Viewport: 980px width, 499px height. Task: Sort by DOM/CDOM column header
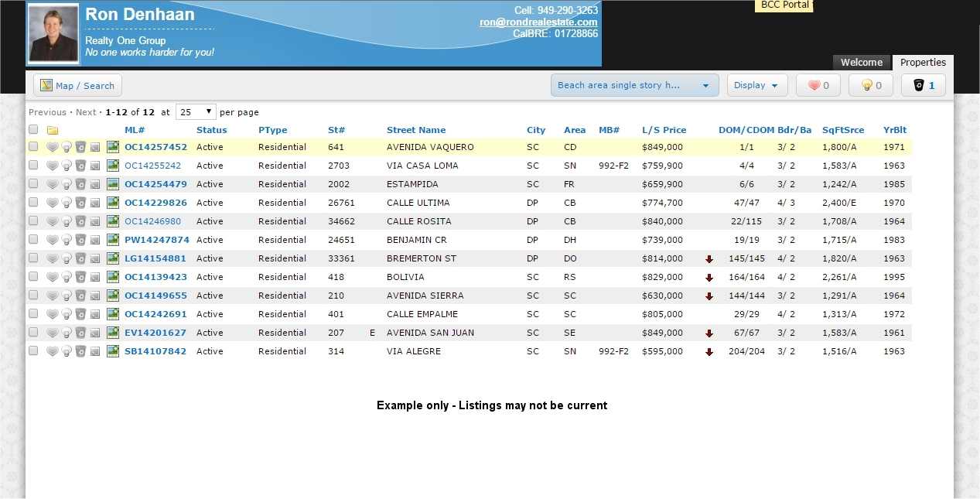tap(746, 130)
